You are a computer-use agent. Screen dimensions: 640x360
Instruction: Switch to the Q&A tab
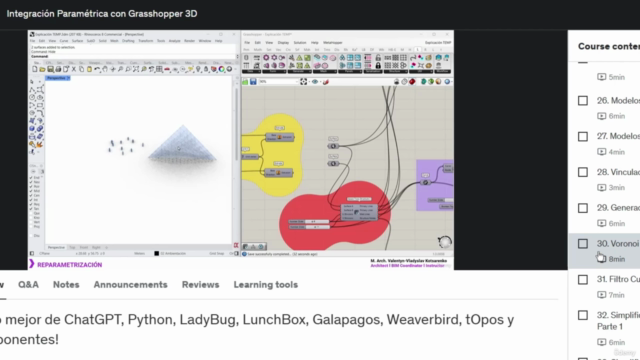pos(28,284)
